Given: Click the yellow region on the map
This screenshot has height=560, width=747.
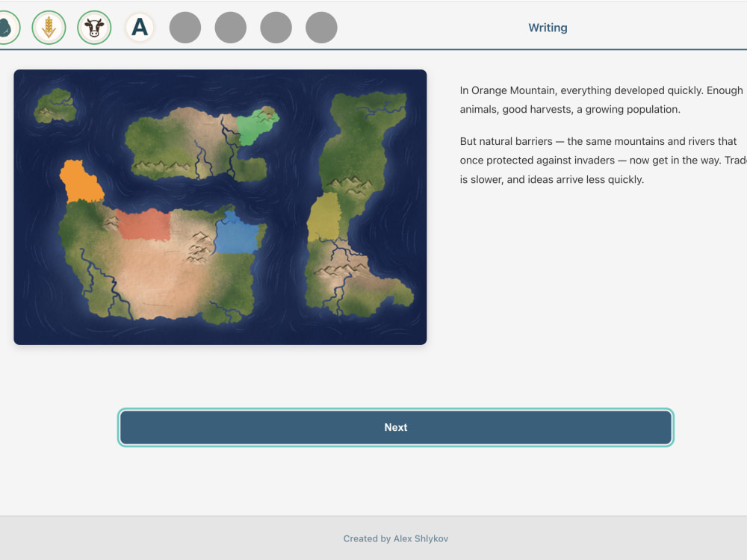Looking at the screenshot, I should pos(324,217).
